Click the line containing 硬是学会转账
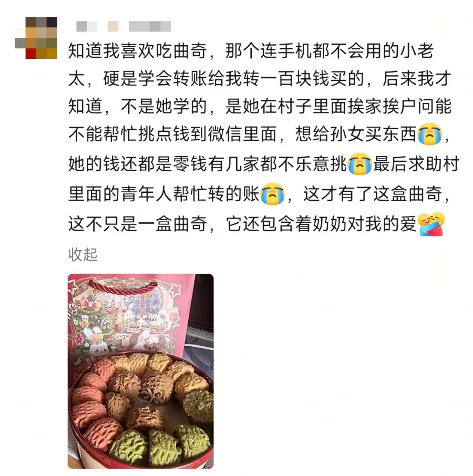 coord(260,79)
